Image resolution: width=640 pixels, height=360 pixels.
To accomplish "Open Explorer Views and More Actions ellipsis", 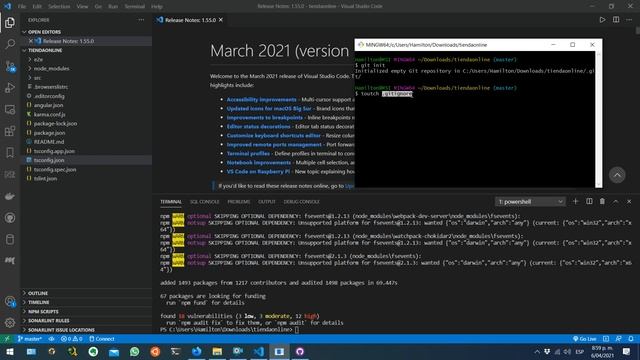I will (x=141, y=20).
